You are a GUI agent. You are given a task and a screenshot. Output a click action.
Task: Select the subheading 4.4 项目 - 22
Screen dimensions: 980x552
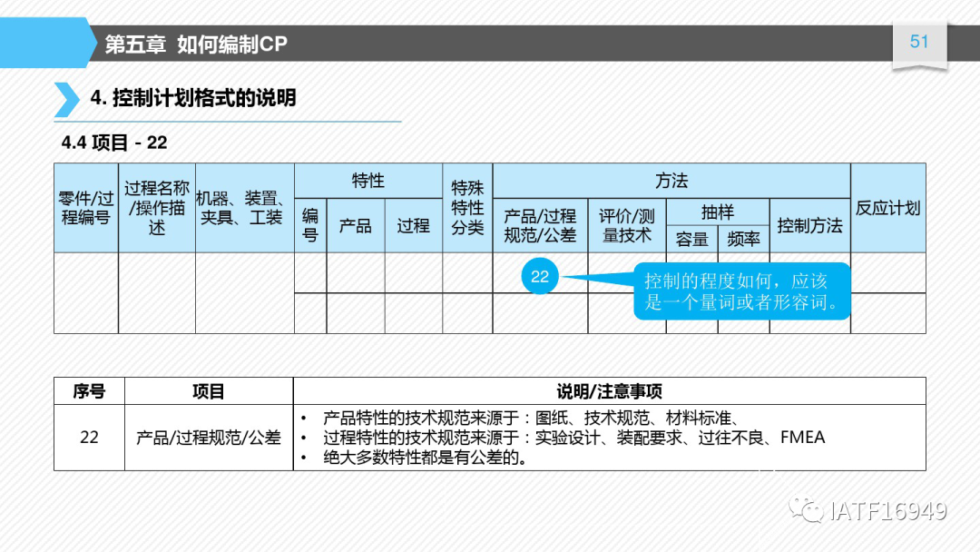[x=114, y=143]
